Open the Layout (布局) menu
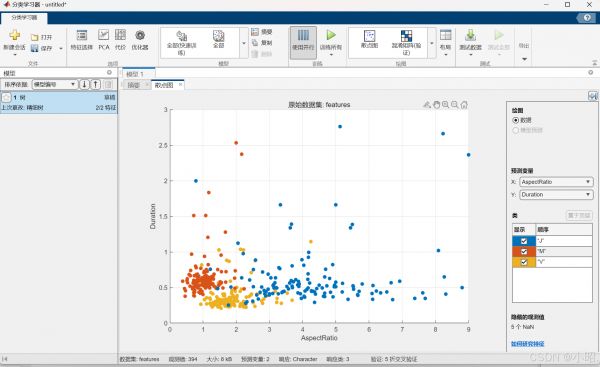Viewport: 600px width, 367px height. click(x=445, y=42)
